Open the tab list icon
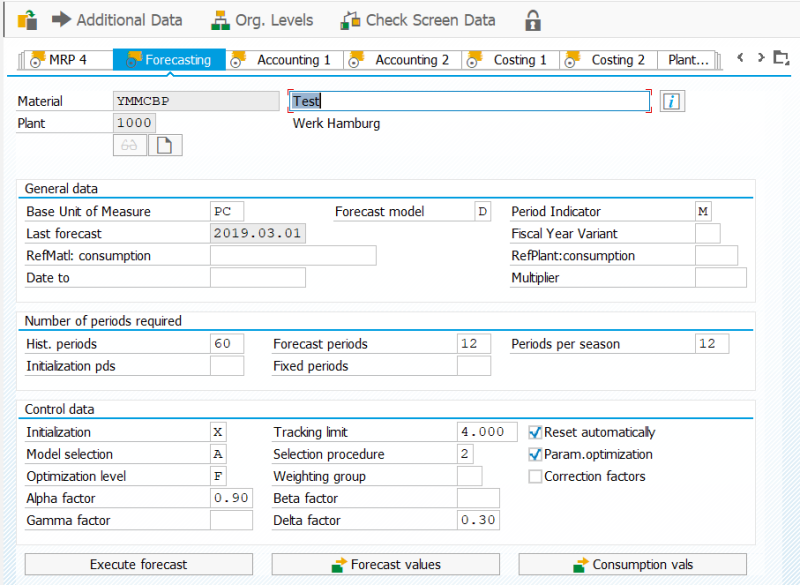The image size is (800, 585). (781, 58)
